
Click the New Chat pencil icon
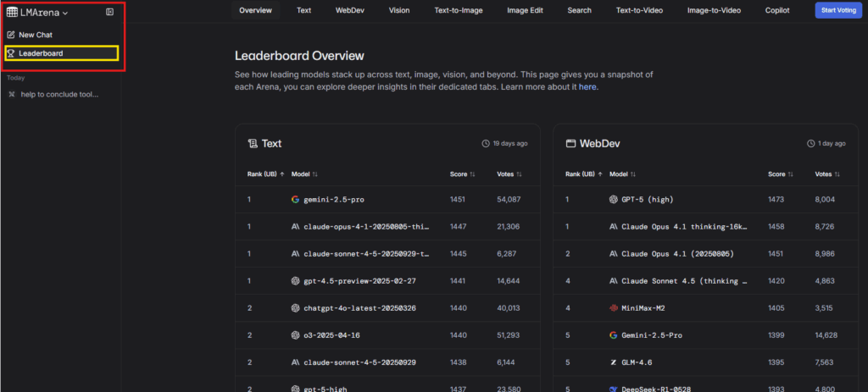11,35
